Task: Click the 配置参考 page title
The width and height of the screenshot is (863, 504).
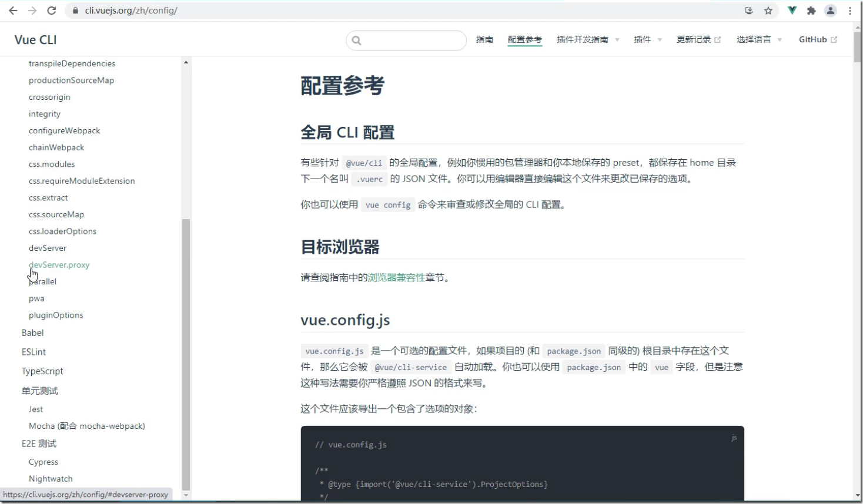Action: click(x=342, y=86)
